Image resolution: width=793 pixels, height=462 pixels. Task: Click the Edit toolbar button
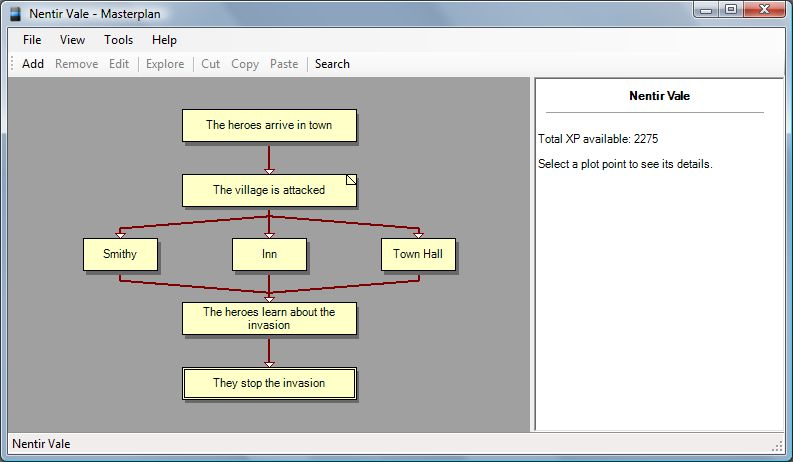coord(119,64)
